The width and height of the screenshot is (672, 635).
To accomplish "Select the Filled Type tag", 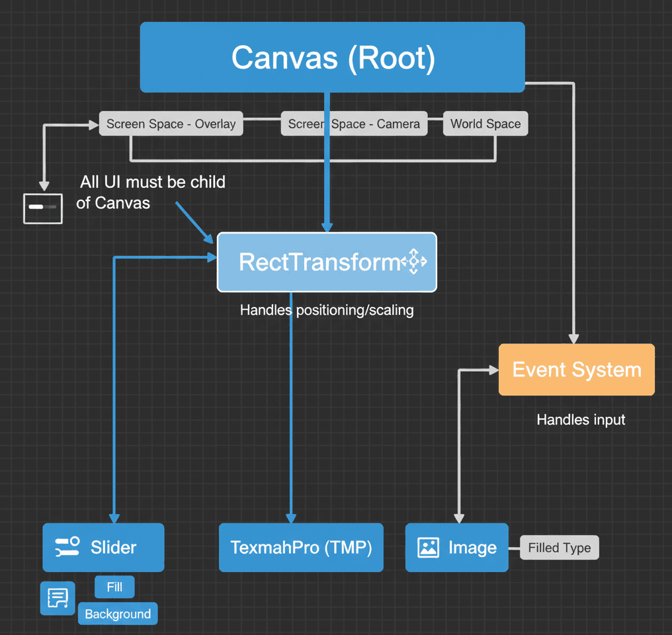I will 559,548.
